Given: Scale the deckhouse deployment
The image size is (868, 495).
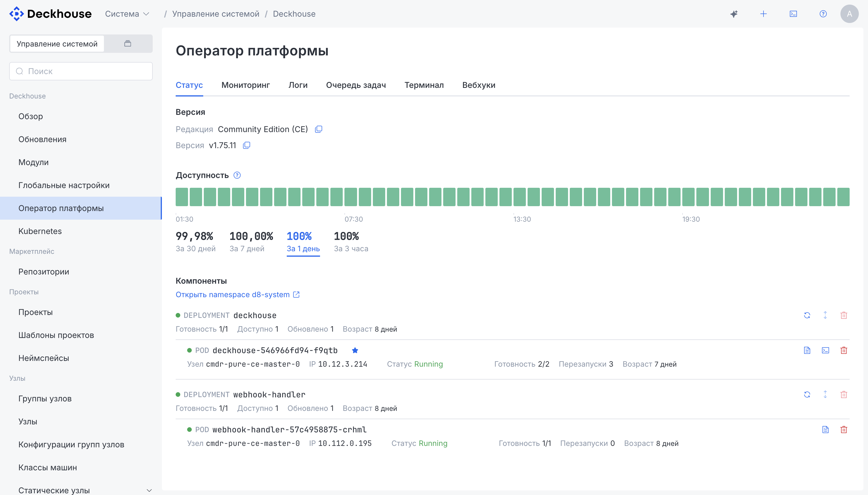Looking at the screenshot, I should tap(825, 315).
